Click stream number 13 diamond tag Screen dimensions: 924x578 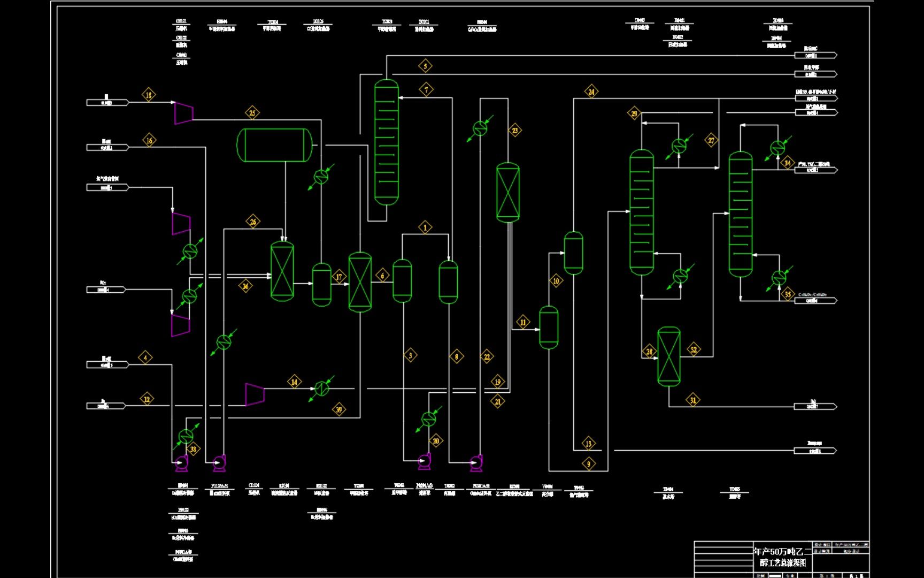pos(588,443)
